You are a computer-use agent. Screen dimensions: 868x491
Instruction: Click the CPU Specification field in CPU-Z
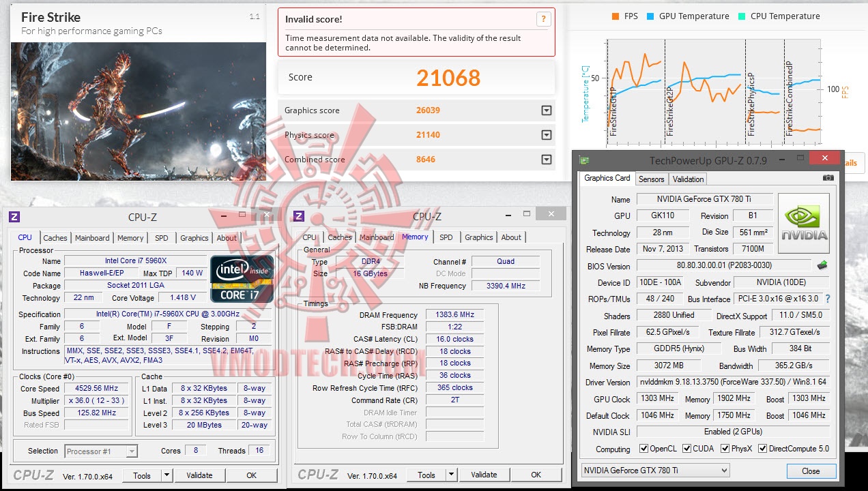click(169, 314)
